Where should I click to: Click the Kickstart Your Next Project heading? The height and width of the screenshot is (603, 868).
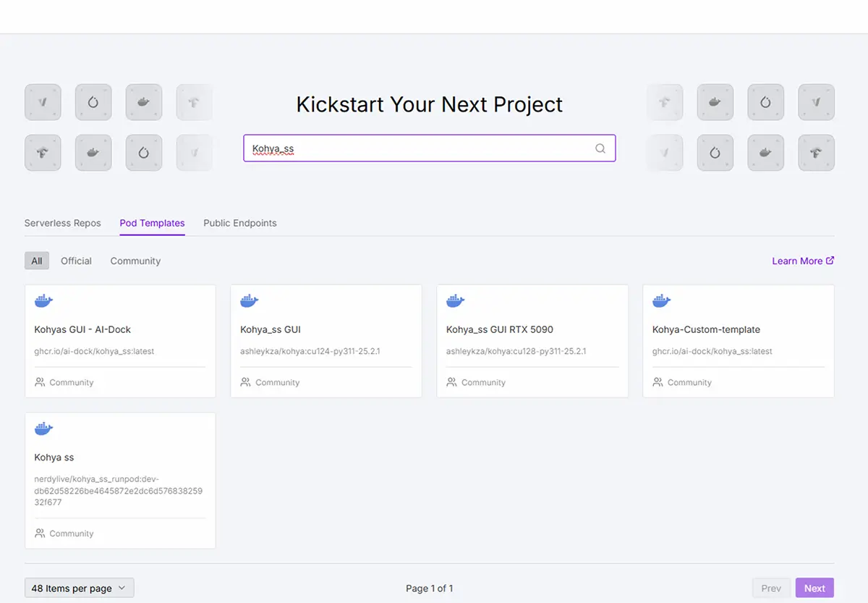(430, 104)
